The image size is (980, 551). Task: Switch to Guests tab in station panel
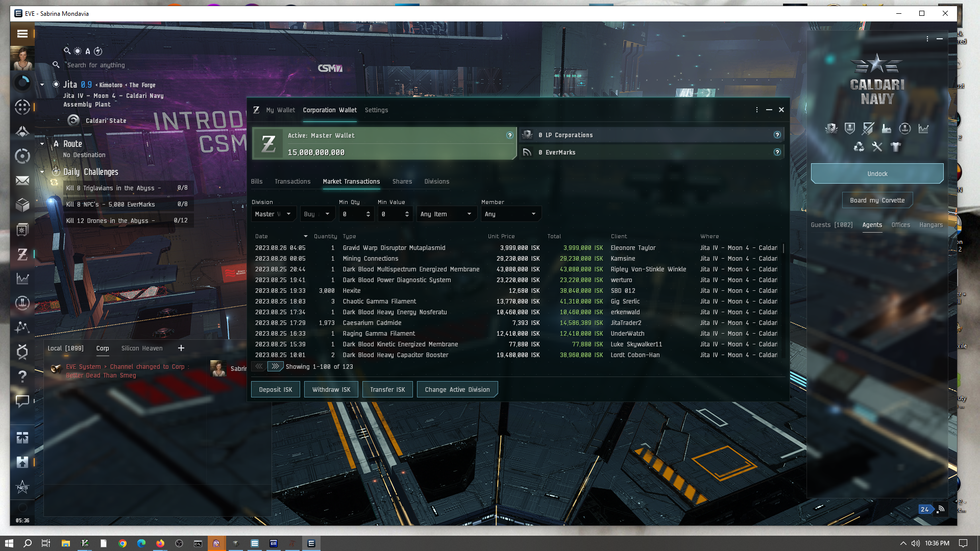[x=831, y=225]
